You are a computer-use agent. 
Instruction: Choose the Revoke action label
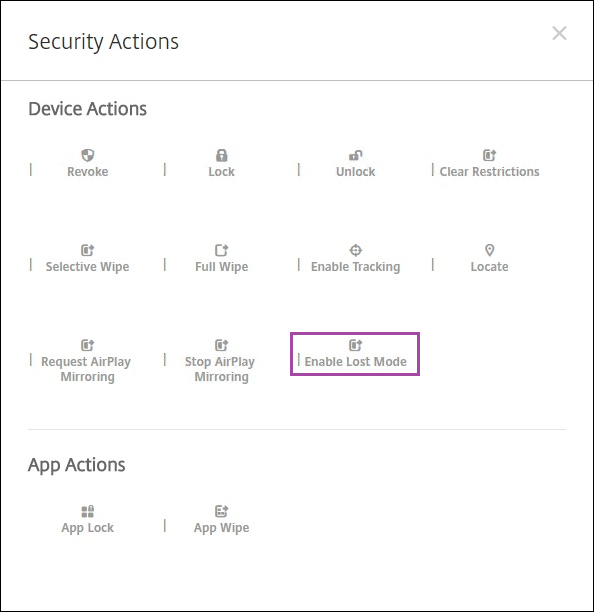(87, 172)
